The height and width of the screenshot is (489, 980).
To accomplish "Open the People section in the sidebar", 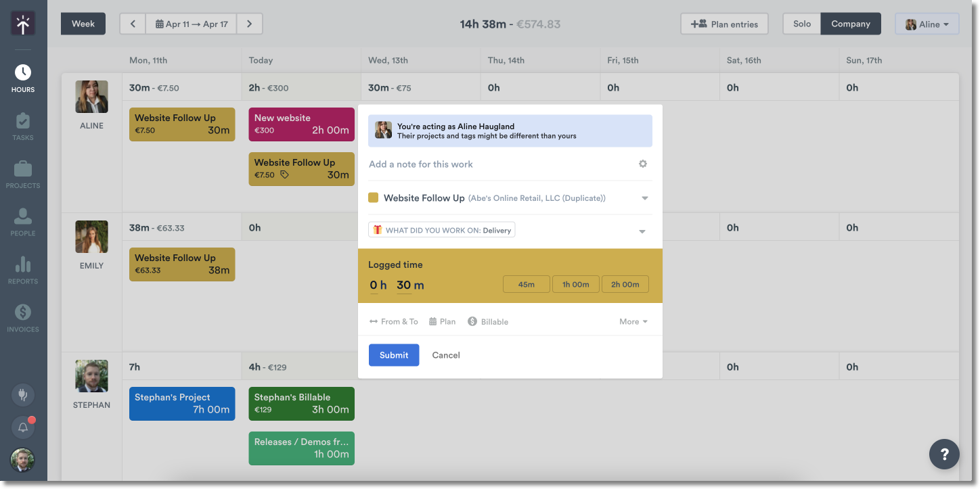I will [x=23, y=222].
